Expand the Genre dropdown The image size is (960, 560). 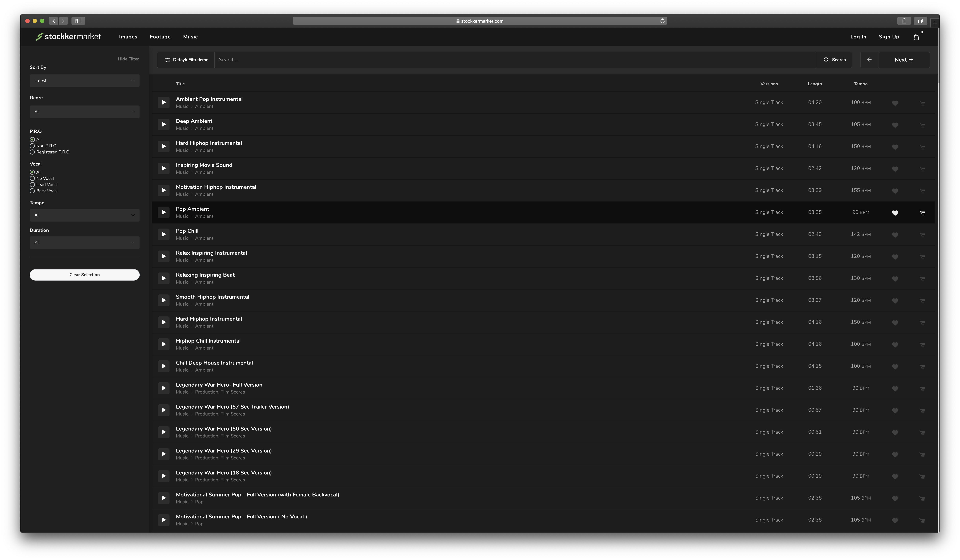84,112
